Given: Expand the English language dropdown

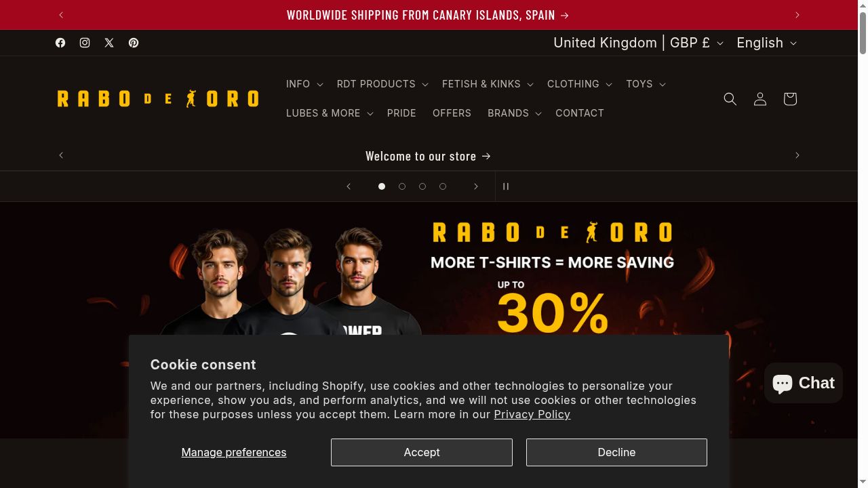Looking at the screenshot, I should pyautogui.click(x=766, y=43).
